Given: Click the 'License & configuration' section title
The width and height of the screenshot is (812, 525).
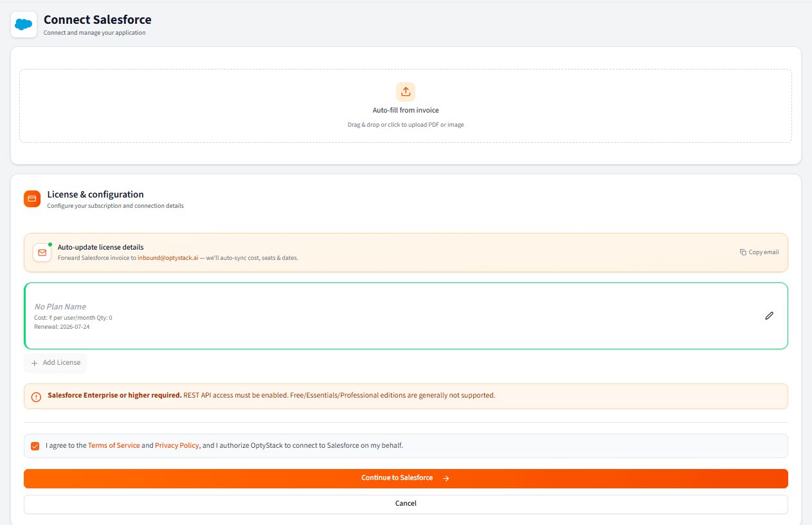Looking at the screenshot, I should 96,194.
